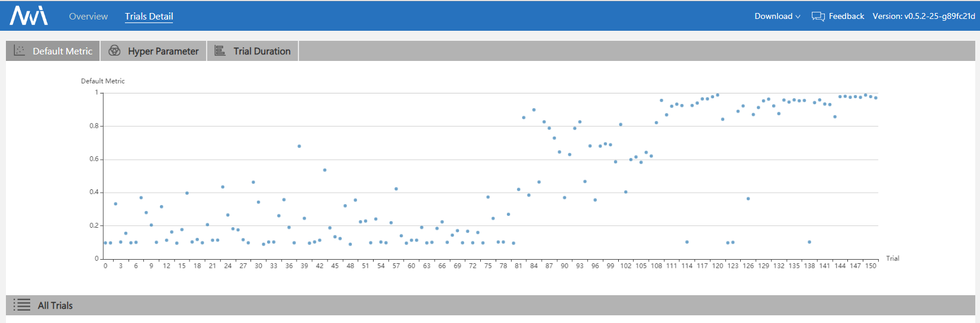Switch to the Hyper Parameter tab
980x323 pixels.
163,51
